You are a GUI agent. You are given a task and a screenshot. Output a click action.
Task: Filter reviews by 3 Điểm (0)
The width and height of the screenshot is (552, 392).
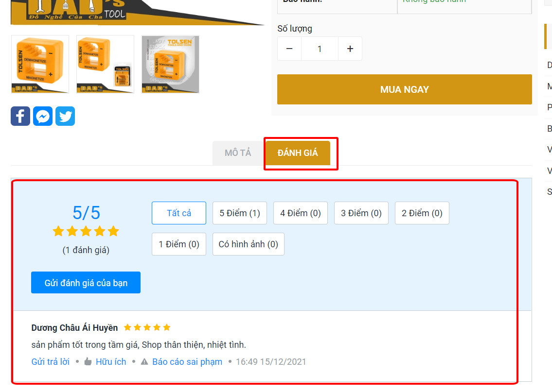(361, 213)
